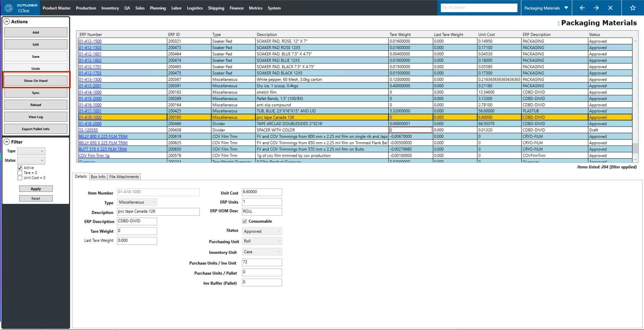Close the Packaging Materials screen with X icon
This screenshot has height=330, width=644.
tap(610, 8)
